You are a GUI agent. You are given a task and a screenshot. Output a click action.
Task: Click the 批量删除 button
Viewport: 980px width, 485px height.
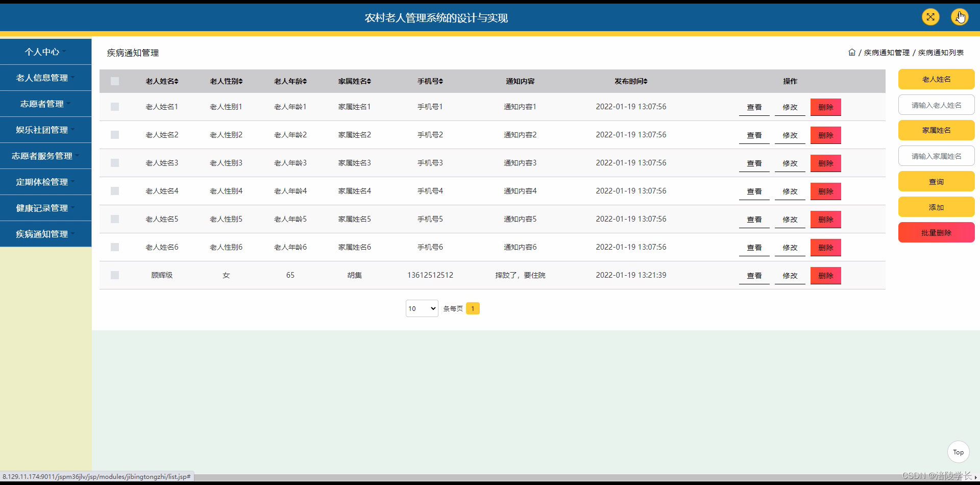point(936,232)
